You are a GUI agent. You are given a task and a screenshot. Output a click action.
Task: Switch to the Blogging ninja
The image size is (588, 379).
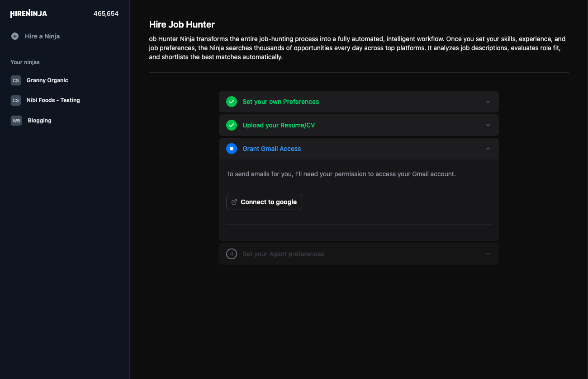pos(39,121)
